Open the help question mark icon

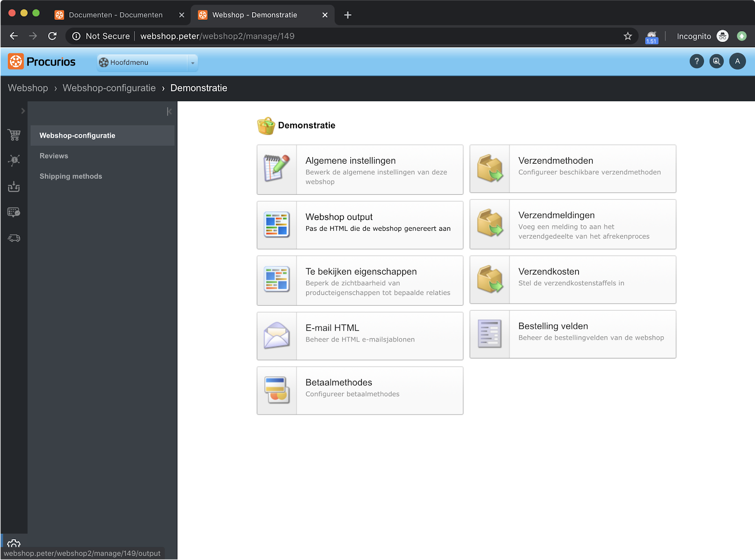click(x=696, y=61)
